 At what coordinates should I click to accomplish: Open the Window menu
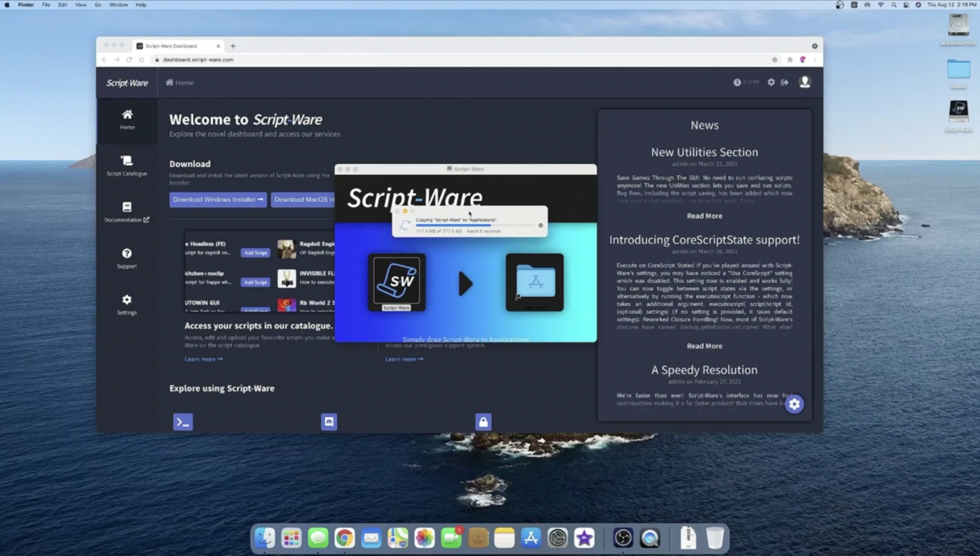pos(118,5)
